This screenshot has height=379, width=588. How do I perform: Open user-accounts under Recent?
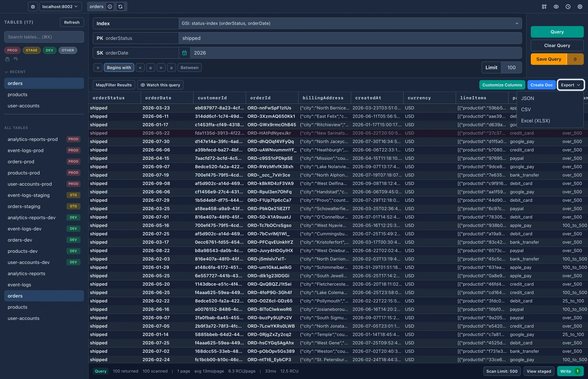44,106
